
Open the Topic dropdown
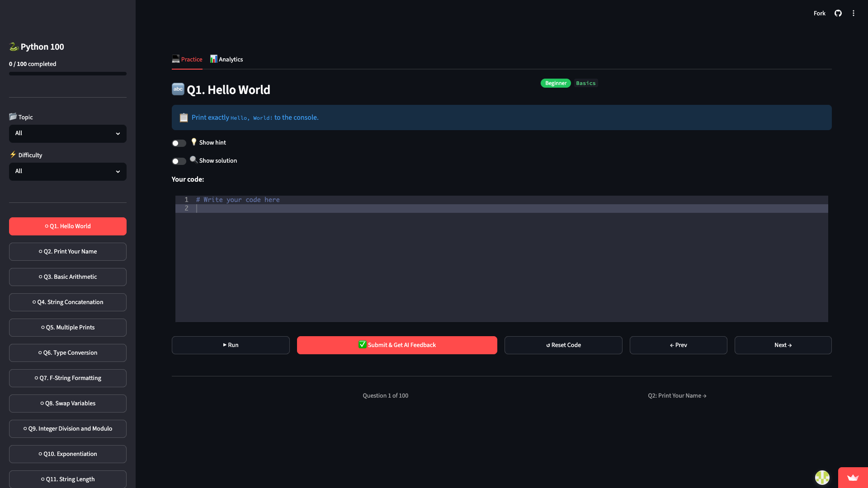pyautogui.click(x=68, y=134)
